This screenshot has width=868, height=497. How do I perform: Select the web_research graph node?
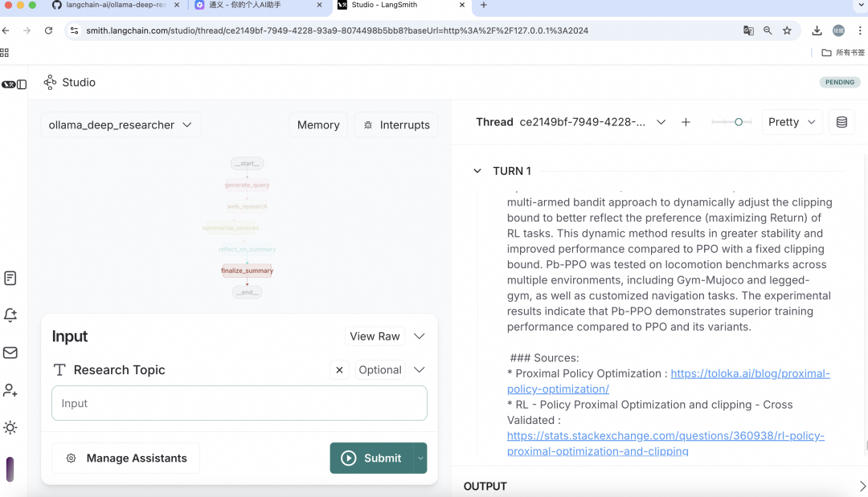click(247, 206)
